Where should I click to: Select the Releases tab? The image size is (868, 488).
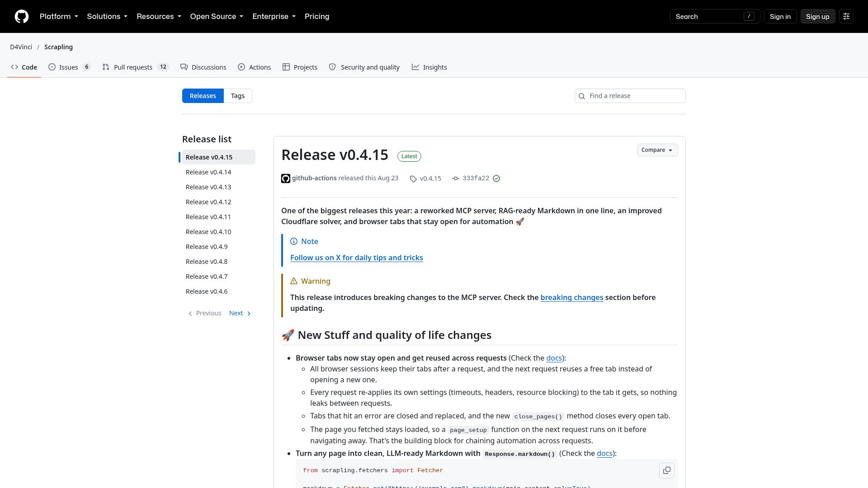tap(203, 96)
